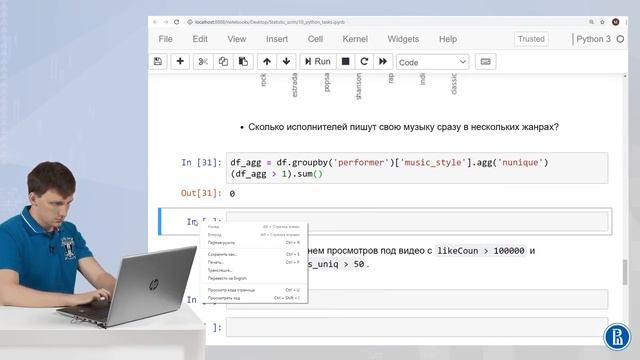Move the selected cell down

[286, 62]
